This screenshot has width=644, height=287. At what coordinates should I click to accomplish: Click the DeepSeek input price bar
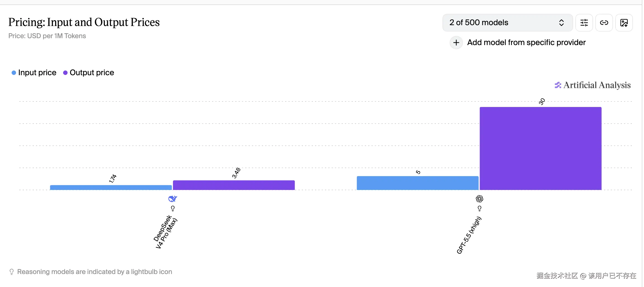(x=111, y=187)
